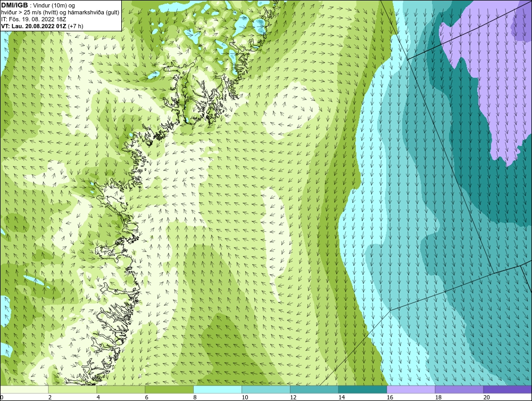This screenshot has height=401, width=532.
Task: Click the 2–4 m/s light green swatch
Action: pyautogui.click(x=72, y=389)
